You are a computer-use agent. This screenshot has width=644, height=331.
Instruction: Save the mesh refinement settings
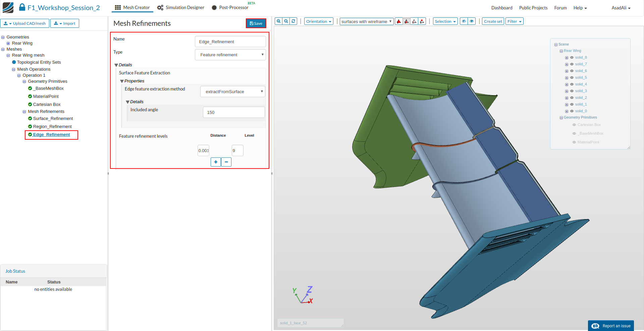pos(256,23)
